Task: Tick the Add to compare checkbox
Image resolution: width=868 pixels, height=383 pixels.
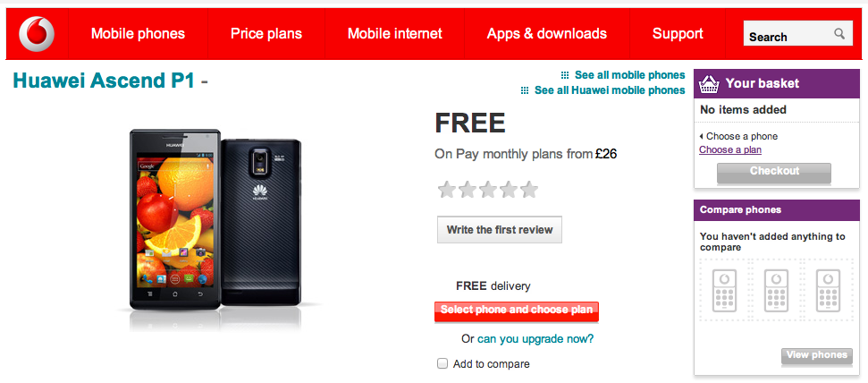Action: click(442, 363)
